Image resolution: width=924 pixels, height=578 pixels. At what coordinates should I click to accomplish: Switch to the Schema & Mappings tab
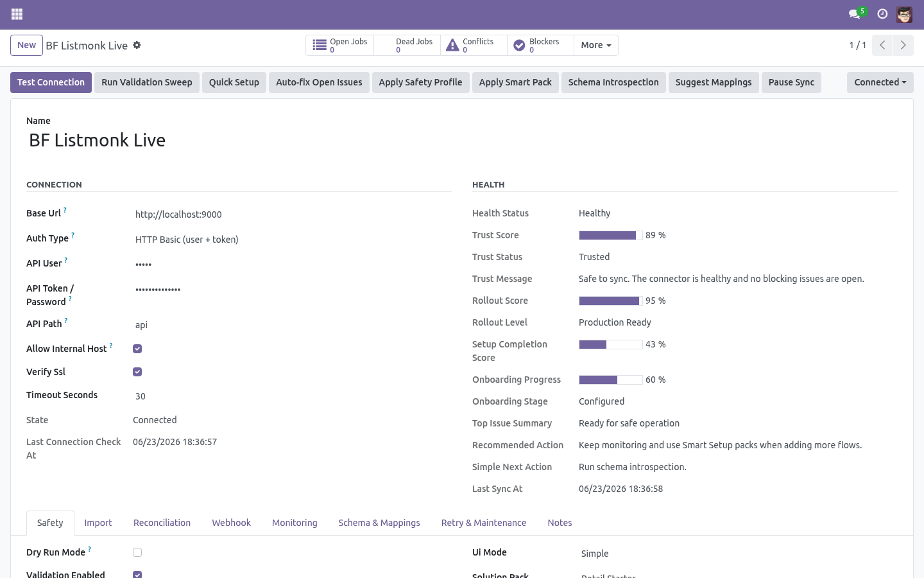[379, 523]
